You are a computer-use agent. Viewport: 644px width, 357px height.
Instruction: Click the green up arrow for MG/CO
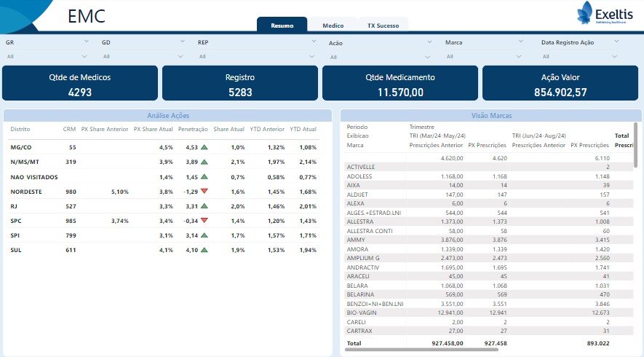click(x=204, y=147)
